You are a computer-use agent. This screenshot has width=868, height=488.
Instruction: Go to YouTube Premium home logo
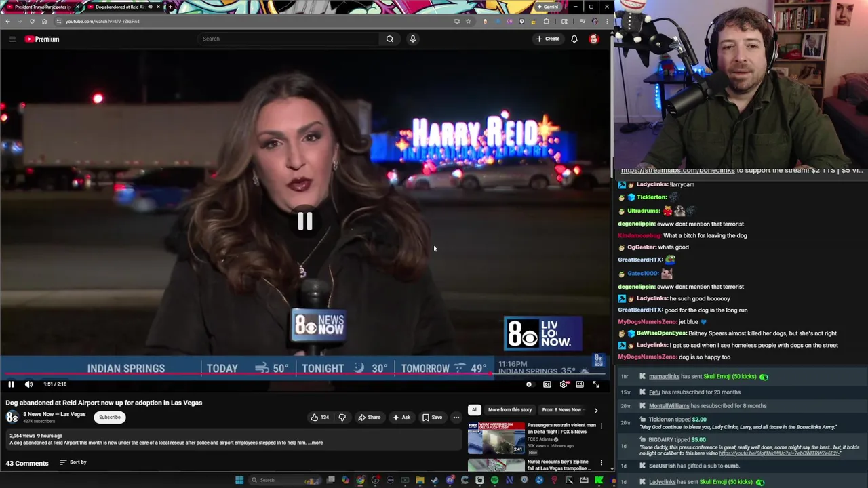(x=43, y=39)
